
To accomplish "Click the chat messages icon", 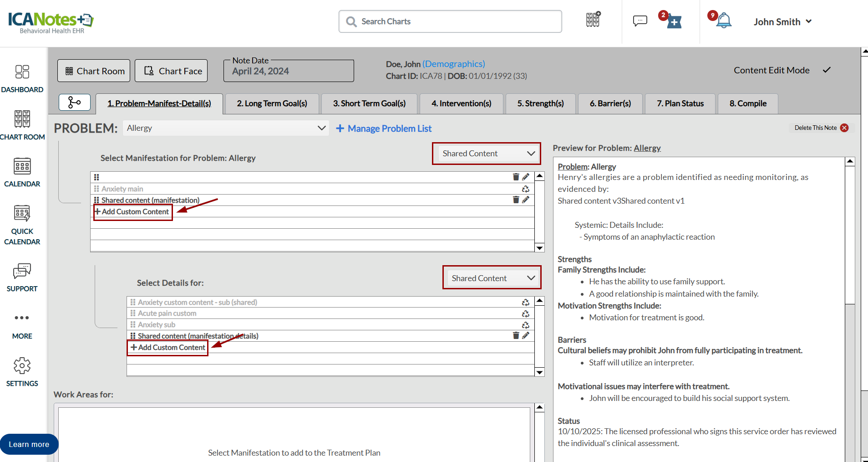I will [640, 21].
